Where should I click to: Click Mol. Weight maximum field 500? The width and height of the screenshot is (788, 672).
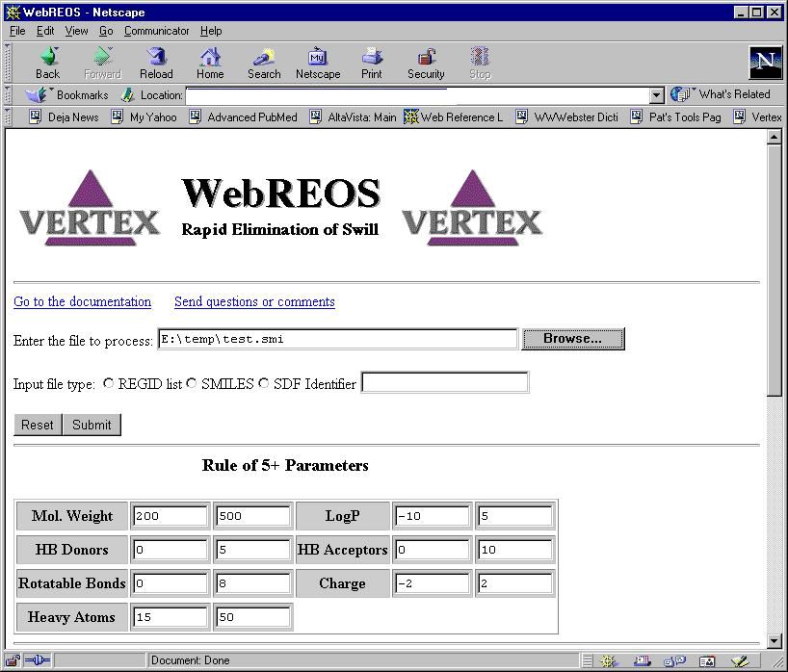pos(252,516)
